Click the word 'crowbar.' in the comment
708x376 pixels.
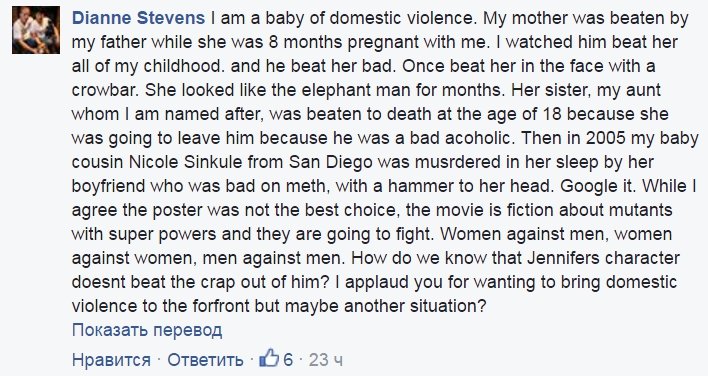(106, 90)
